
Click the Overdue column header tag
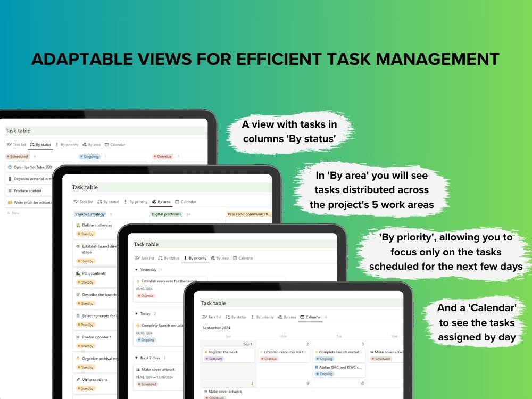tap(163, 156)
